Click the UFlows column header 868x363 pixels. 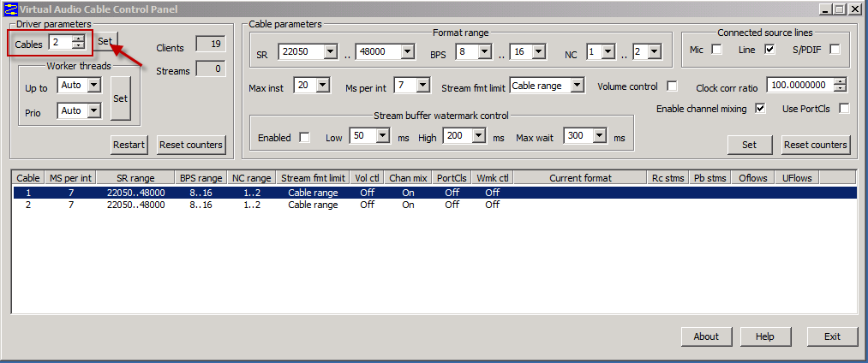point(797,177)
